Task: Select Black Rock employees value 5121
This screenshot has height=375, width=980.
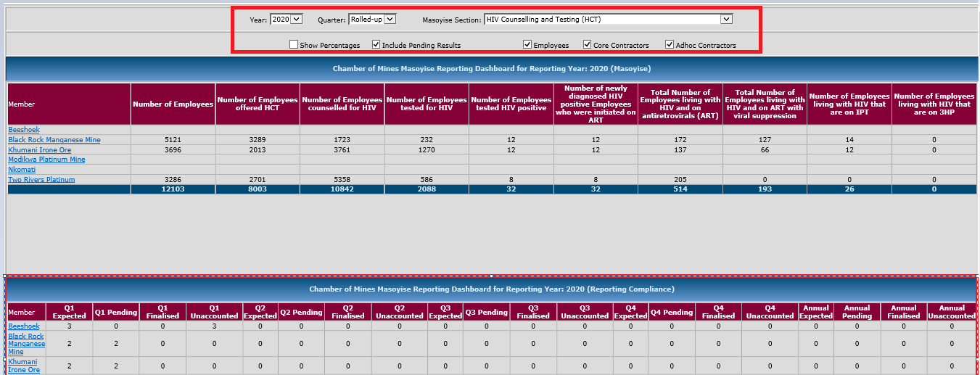Action: coord(173,139)
